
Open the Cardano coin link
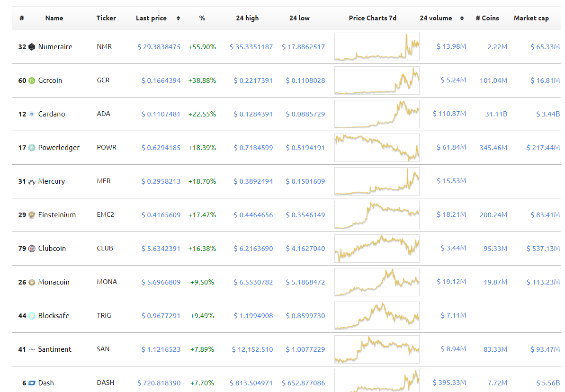click(52, 114)
